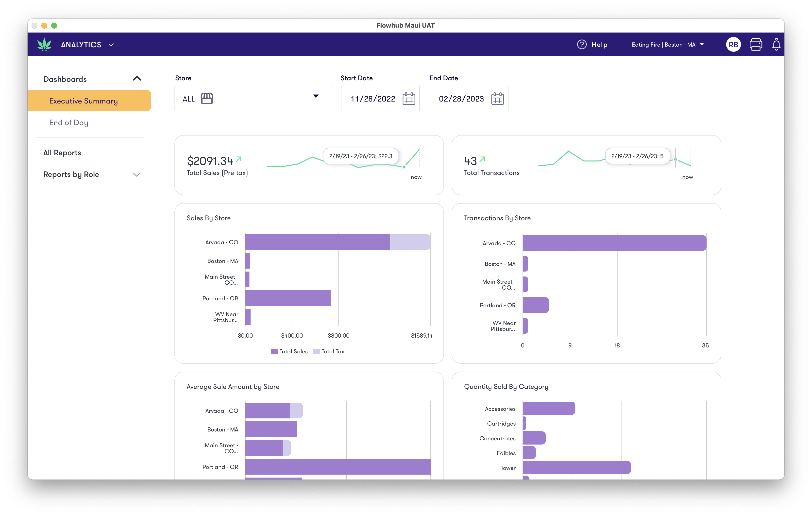
Task: Click Arvada - CO bar in Sales By Store
Action: 338,242
